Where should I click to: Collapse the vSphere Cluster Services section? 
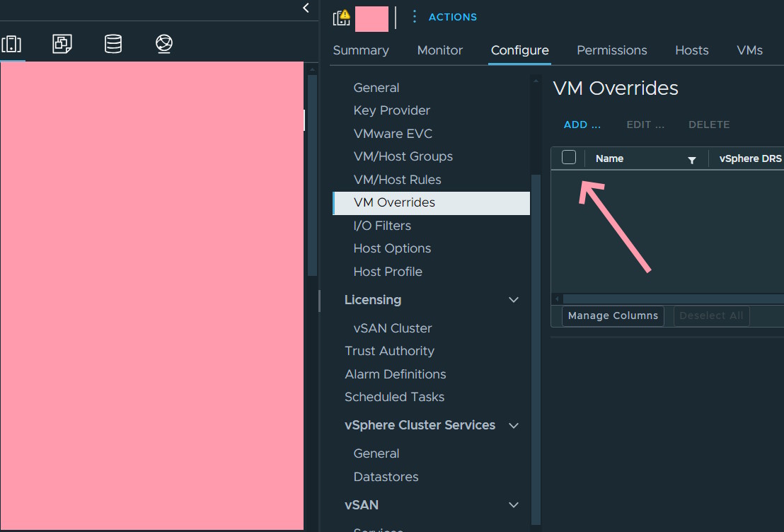pyautogui.click(x=514, y=425)
